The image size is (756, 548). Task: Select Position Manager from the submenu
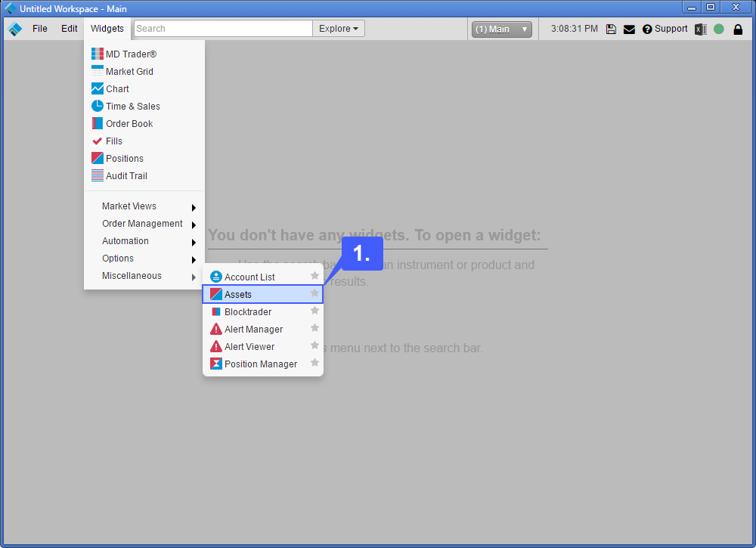tap(263, 364)
